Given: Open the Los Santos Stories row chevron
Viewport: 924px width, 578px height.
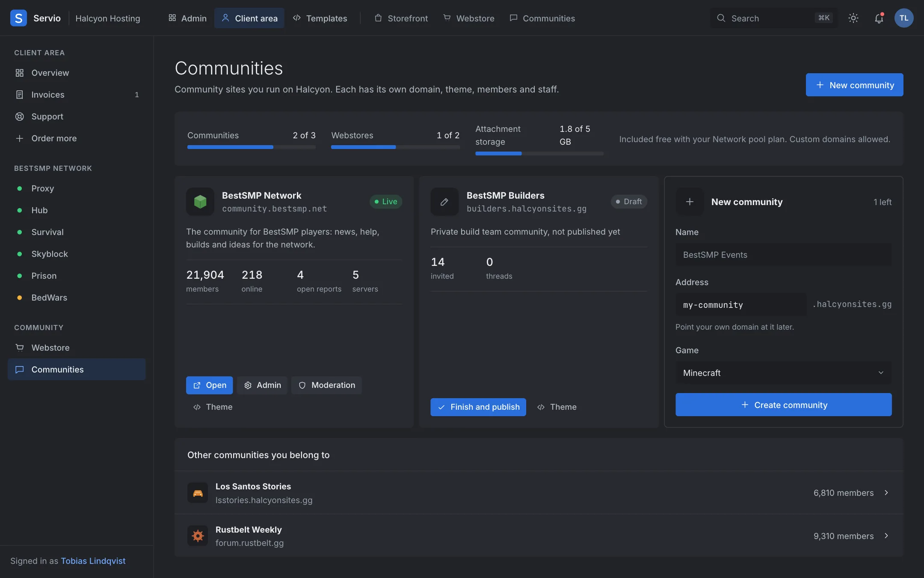Looking at the screenshot, I should point(886,493).
